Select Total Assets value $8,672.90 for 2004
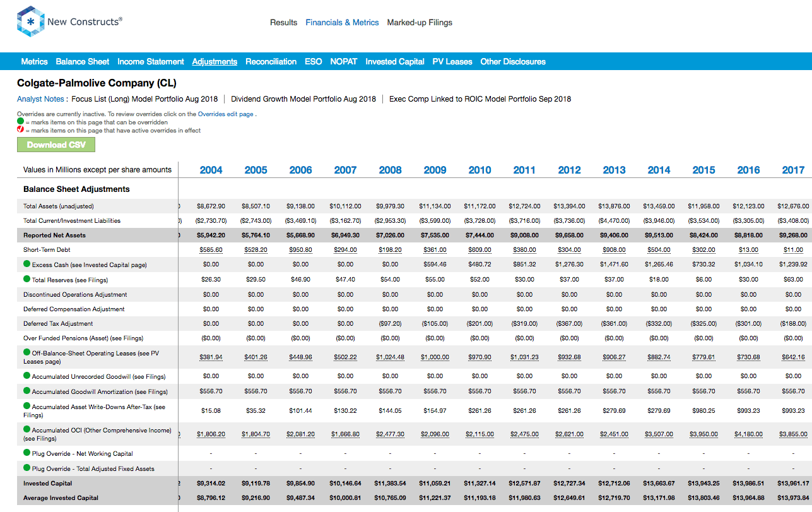This screenshot has height=512, width=812. coord(211,206)
